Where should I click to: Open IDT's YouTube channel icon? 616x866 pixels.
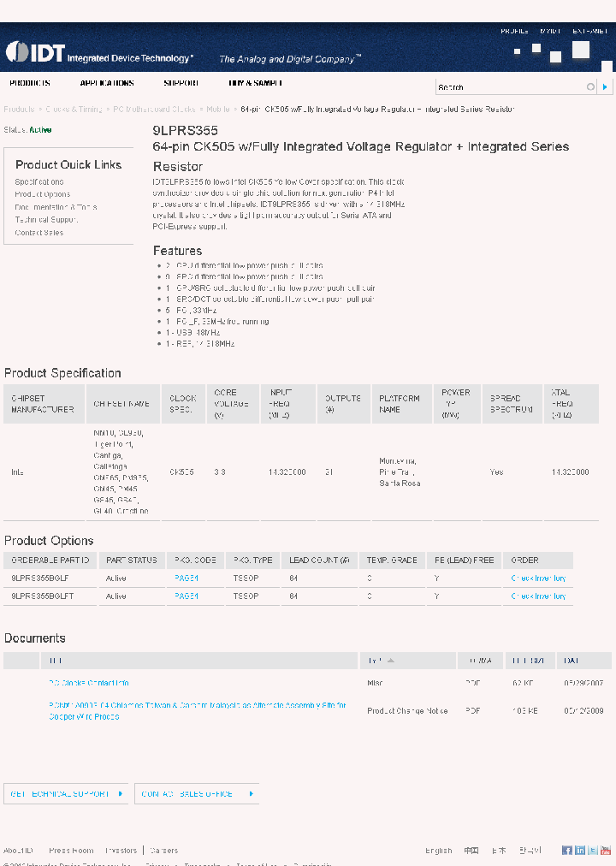point(605,850)
